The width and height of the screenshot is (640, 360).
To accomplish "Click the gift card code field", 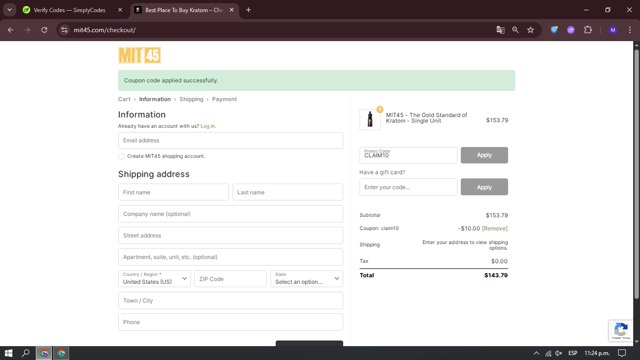I will tap(408, 187).
